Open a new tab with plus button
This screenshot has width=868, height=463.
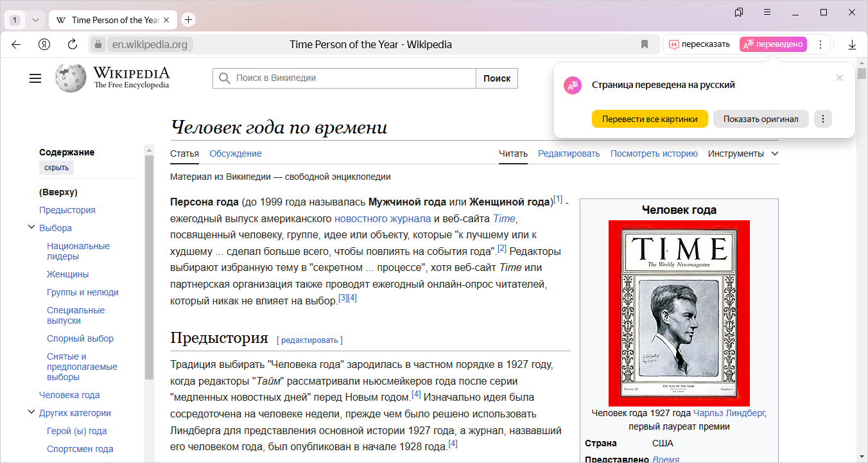tap(188, 20)
